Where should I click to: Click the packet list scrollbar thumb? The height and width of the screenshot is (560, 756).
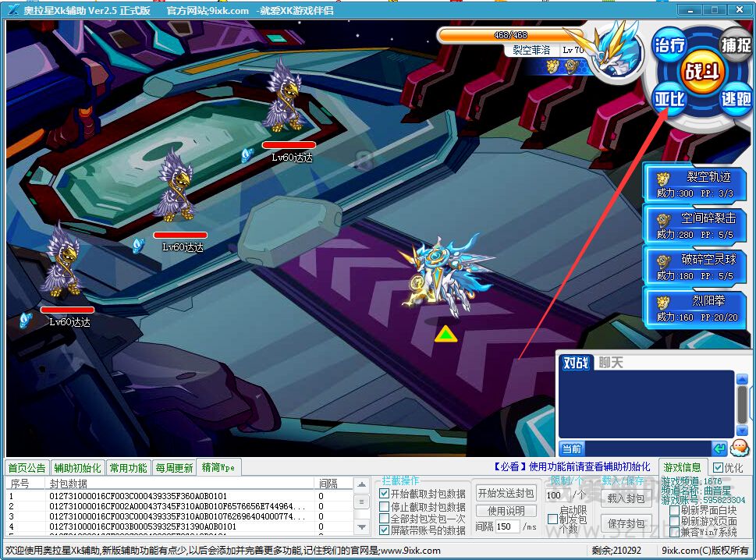point(361,502)
